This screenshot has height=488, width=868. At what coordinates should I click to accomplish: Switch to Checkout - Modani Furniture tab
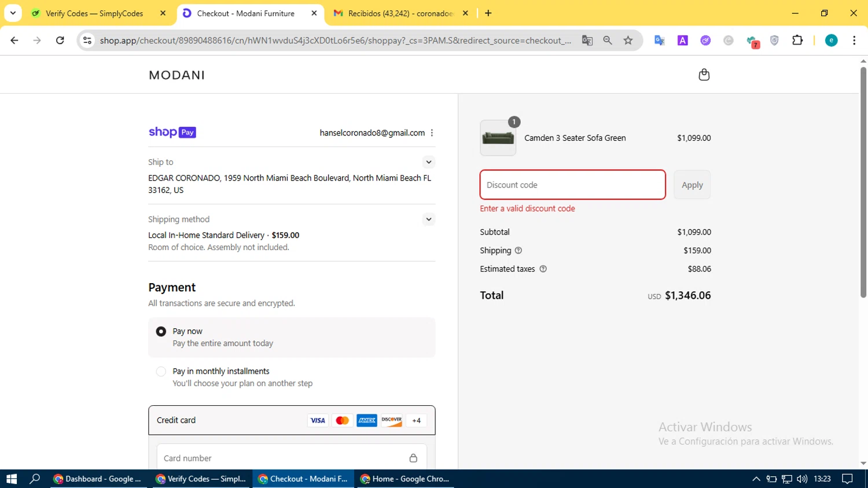[x=245, y=13]
